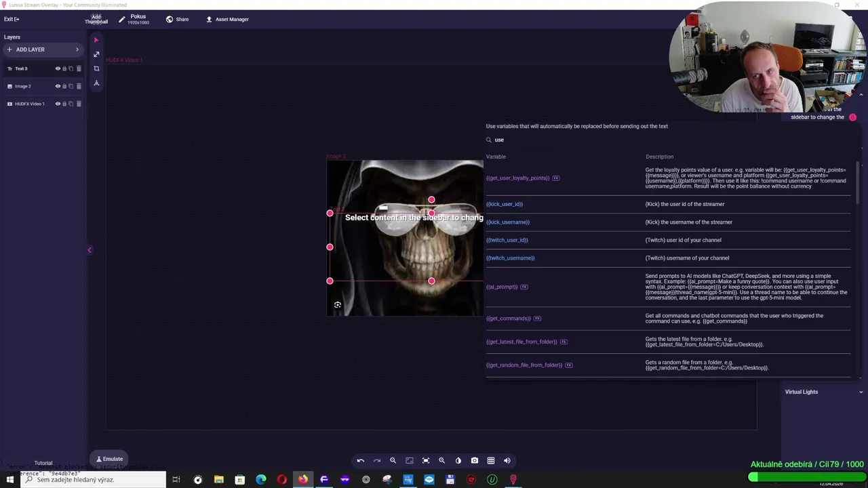
Task: Toggle canvas contrast background icon
Action: [458, 461]
